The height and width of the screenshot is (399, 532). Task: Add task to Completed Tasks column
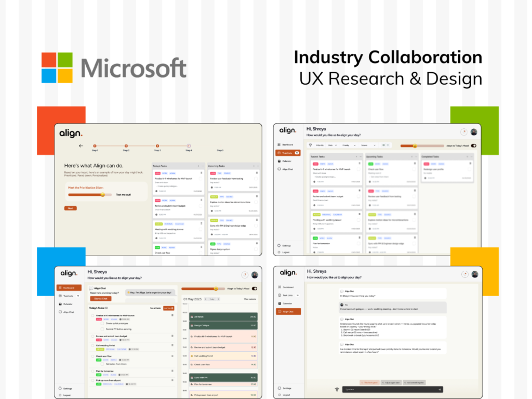click(x=467, y=157)
